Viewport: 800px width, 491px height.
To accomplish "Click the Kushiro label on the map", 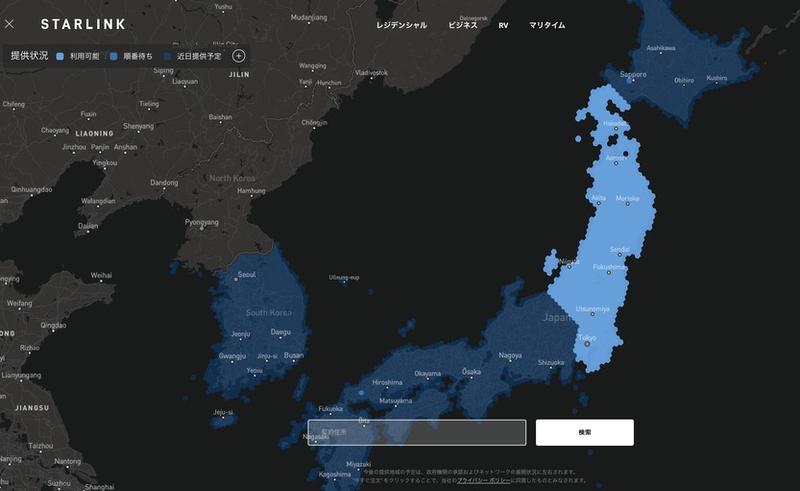I will point(717,78).
